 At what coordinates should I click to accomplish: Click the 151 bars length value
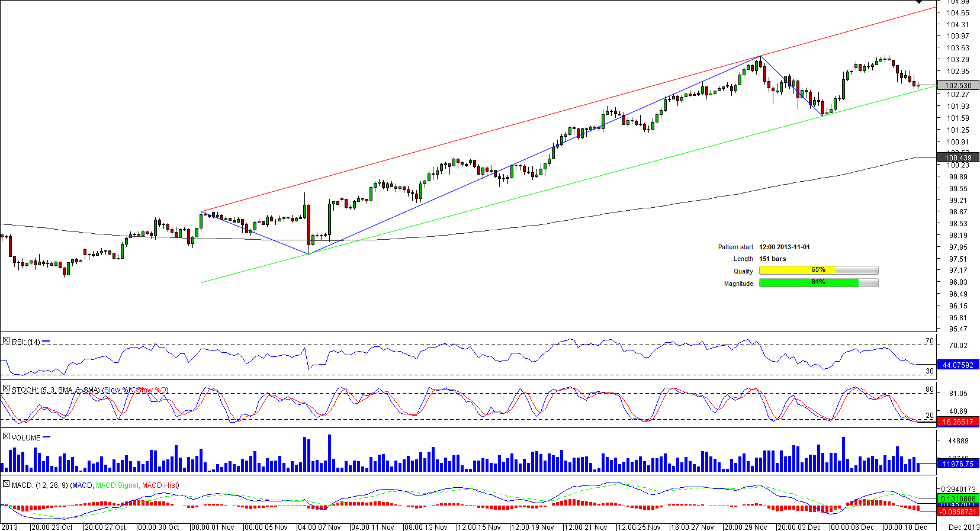[772, 259]
